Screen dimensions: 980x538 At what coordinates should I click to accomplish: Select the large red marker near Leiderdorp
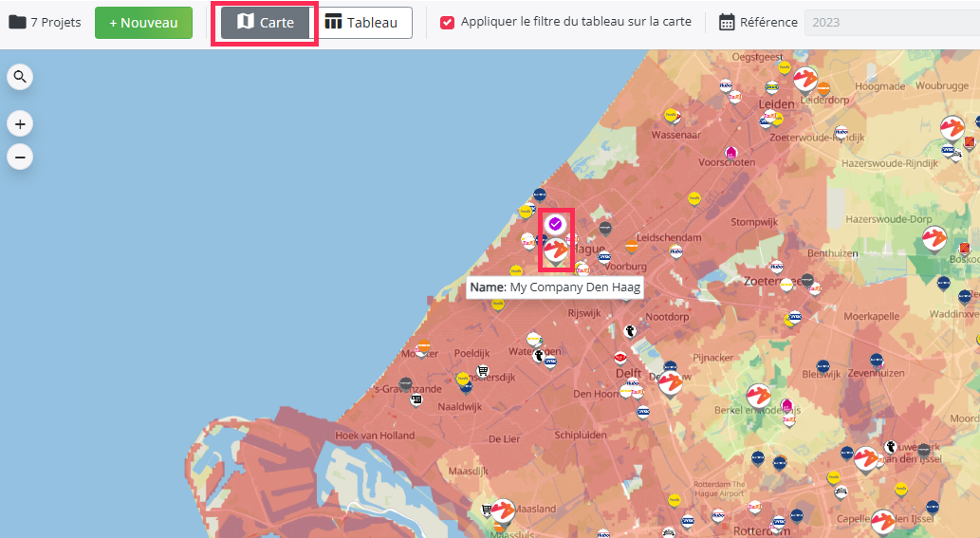[805, 80]
